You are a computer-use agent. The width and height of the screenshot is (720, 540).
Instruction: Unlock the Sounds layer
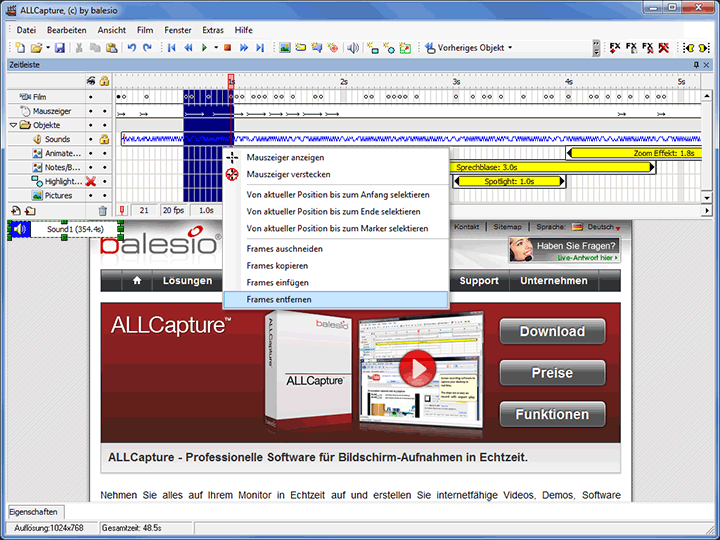105,139
